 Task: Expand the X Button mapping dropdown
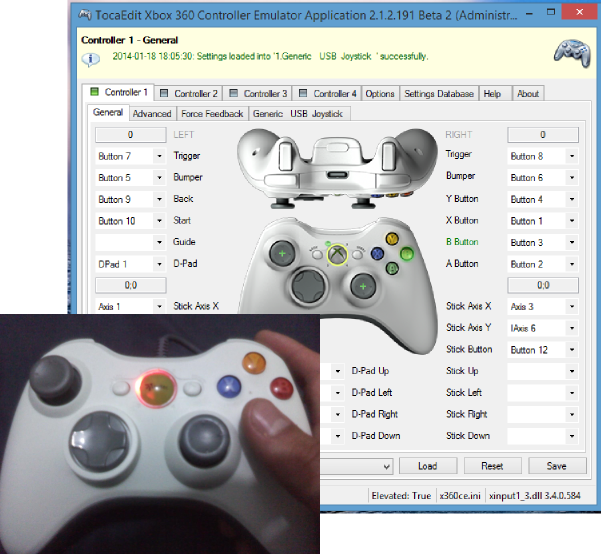pyautogui.click(x=572, y=221)
